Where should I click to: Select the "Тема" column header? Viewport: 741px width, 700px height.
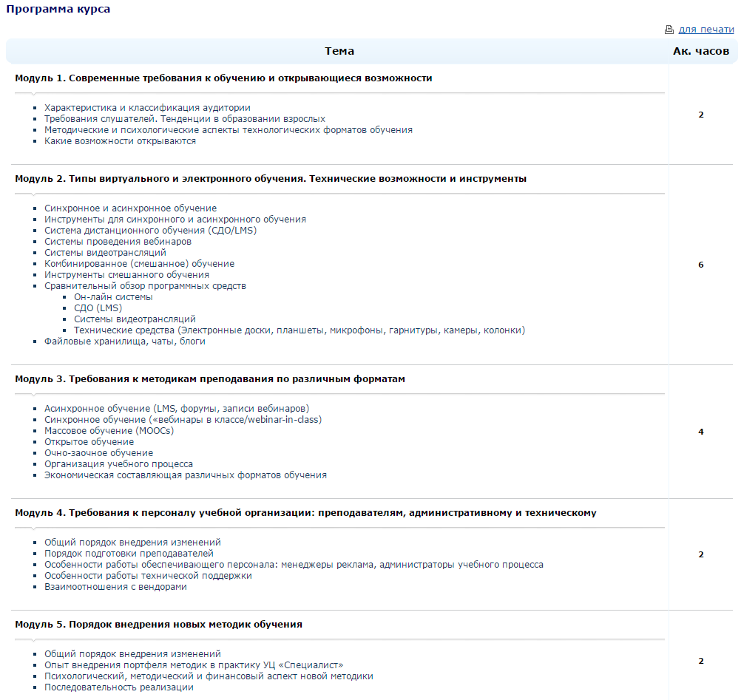(339, 51)
